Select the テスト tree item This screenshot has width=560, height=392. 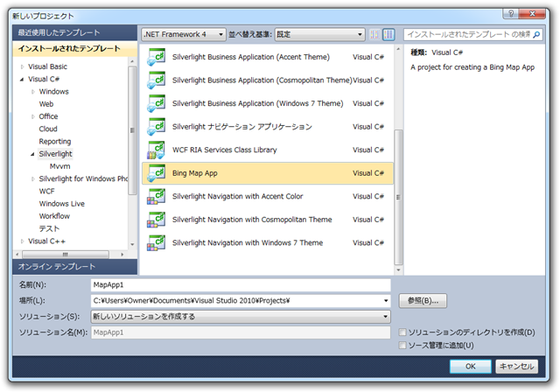pyautogui.click(x=49, y=228)
